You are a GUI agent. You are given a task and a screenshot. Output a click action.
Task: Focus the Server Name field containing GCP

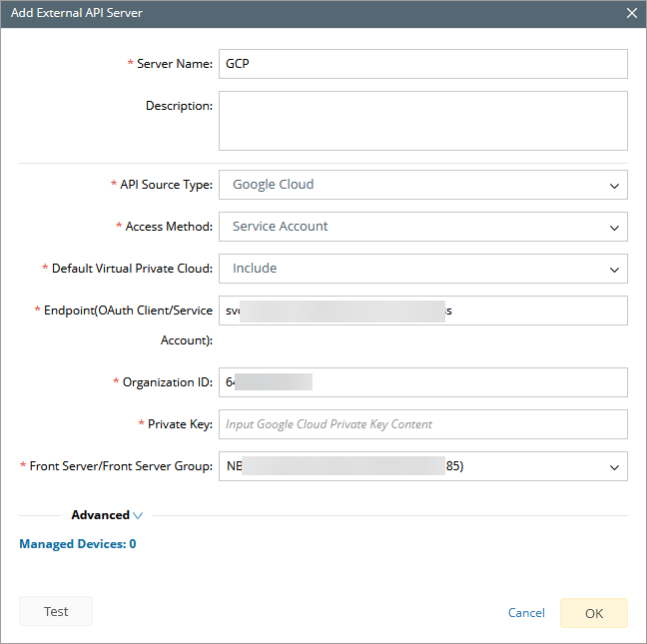(422, 64)
